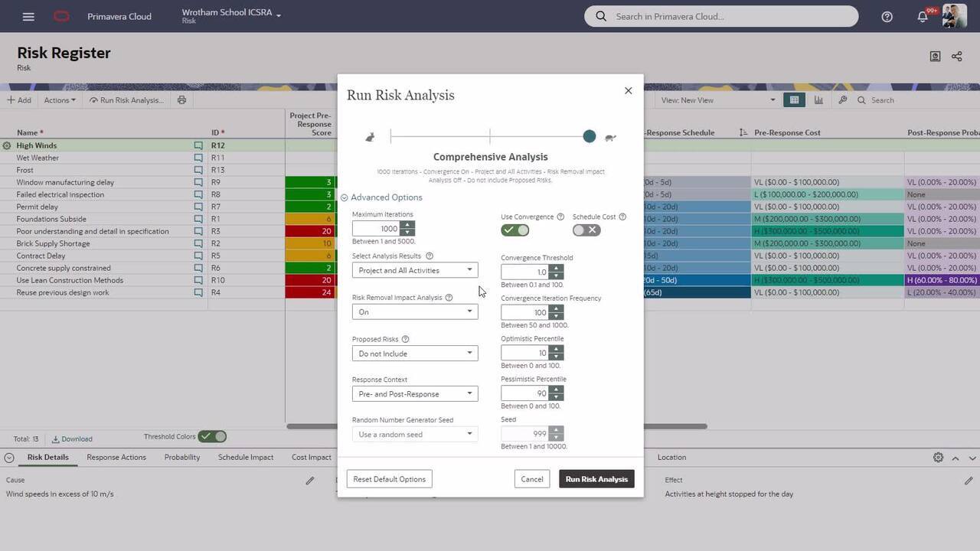Click the Run Risk Analysis button
Image resolution: width=980 pixels, height=551 pixels.
pos(596,479)
